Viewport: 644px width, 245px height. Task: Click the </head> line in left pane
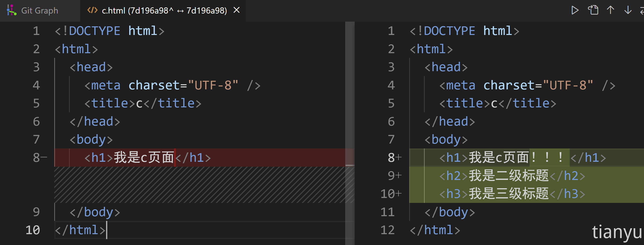(x=95, y=122)
